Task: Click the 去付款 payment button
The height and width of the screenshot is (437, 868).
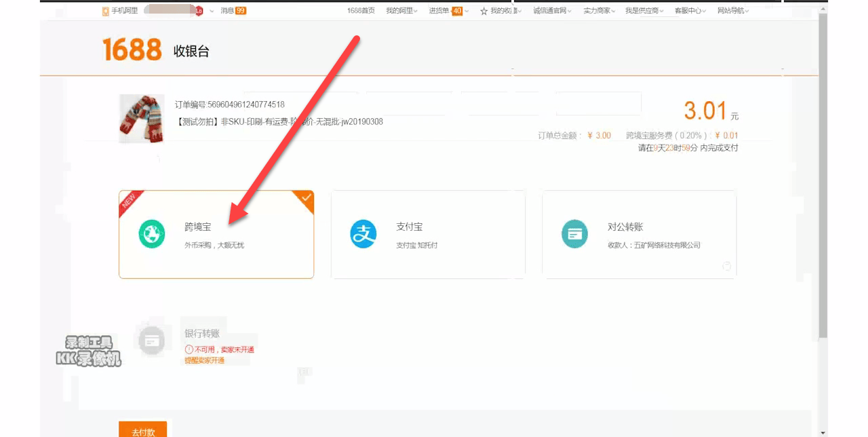Action: [x=142, y=430]
